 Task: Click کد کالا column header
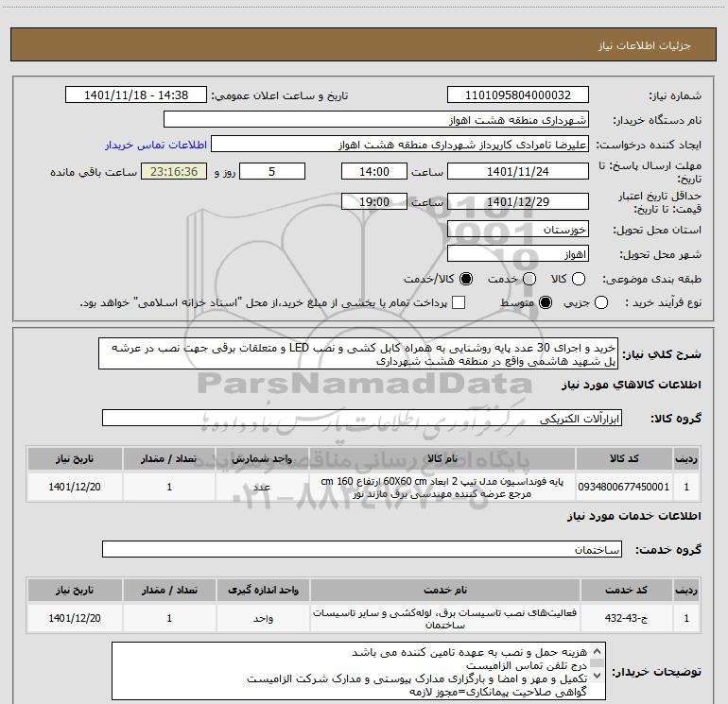624,458
